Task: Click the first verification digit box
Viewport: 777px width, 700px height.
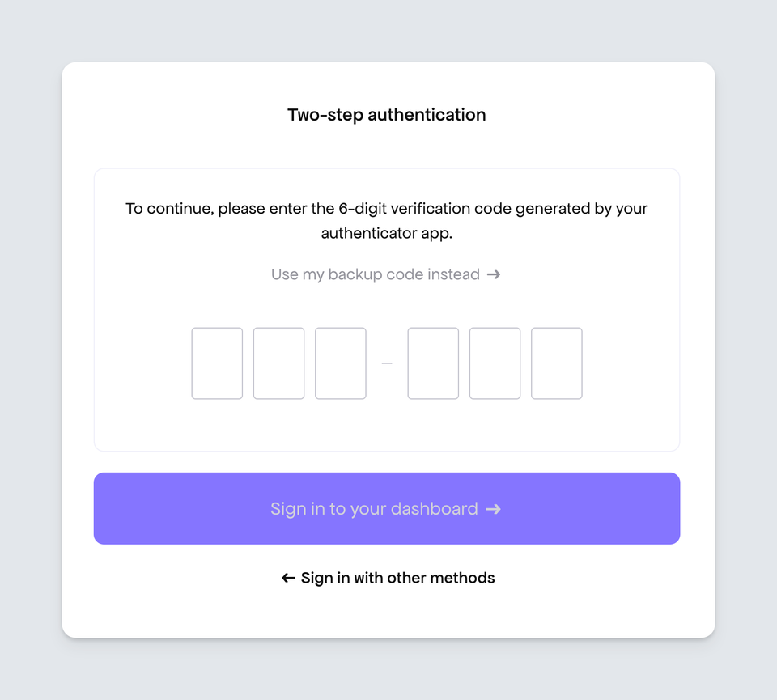Action: click(217, 363)
